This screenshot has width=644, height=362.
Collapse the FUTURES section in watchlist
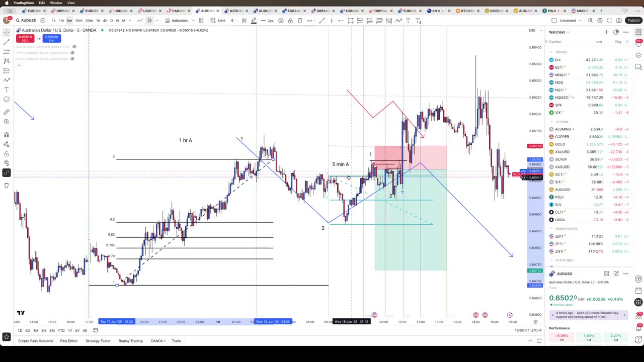click(551, 122)
